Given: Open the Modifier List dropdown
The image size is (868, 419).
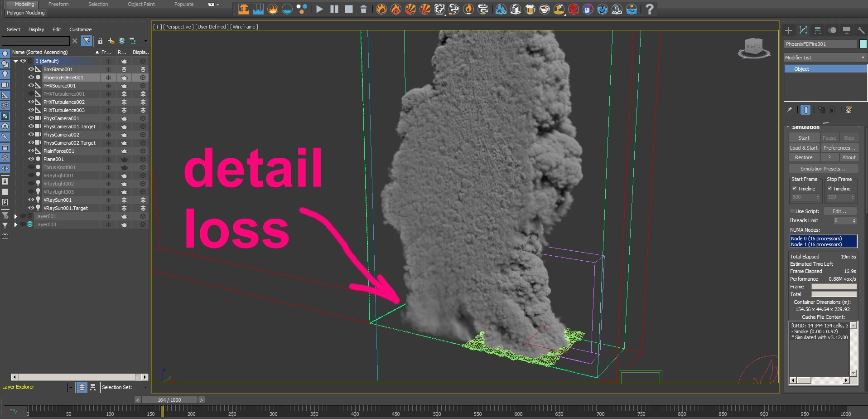Looking at the screenshot, I should [x=825, y=58].
